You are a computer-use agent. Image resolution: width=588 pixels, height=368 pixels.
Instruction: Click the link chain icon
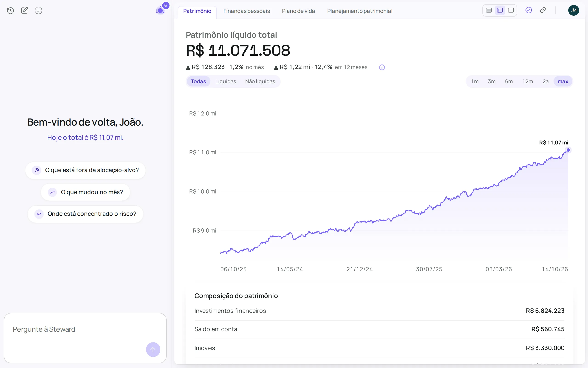[x=543, y=10]
